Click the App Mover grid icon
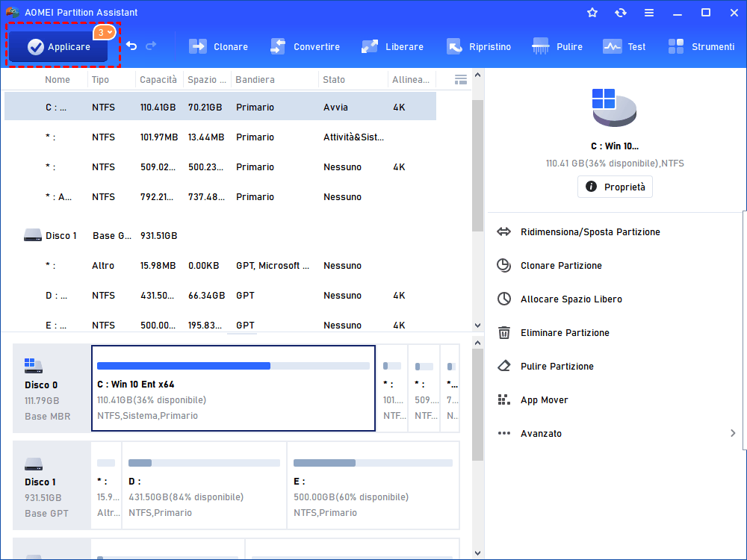This screenshot has height=560, width=747. point(503,399)
